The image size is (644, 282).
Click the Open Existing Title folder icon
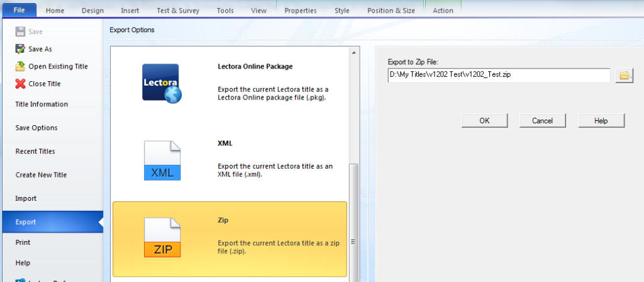point(20,66)
